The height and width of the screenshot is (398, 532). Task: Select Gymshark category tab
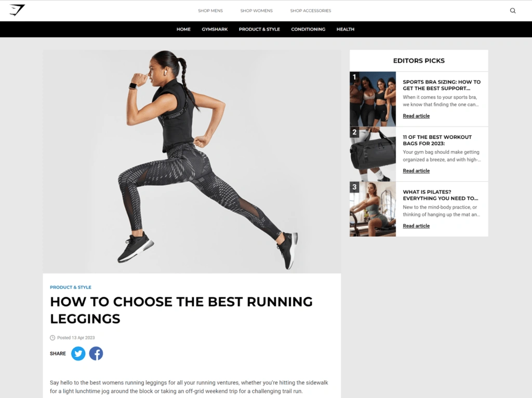pos(215,29)
